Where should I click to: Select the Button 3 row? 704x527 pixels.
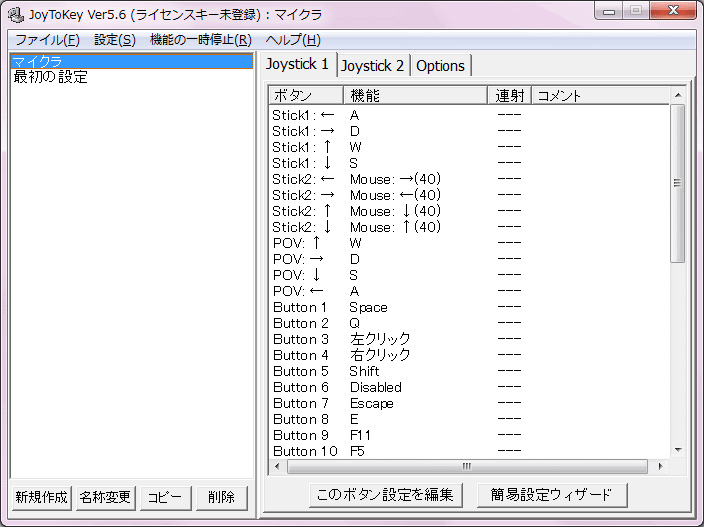coord(469,339)
